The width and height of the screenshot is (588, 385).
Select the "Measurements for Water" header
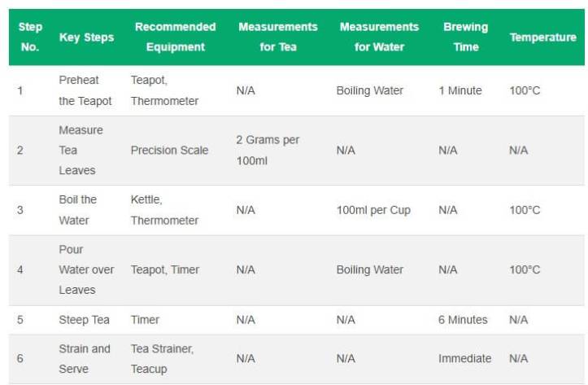[x=378, y=37]
